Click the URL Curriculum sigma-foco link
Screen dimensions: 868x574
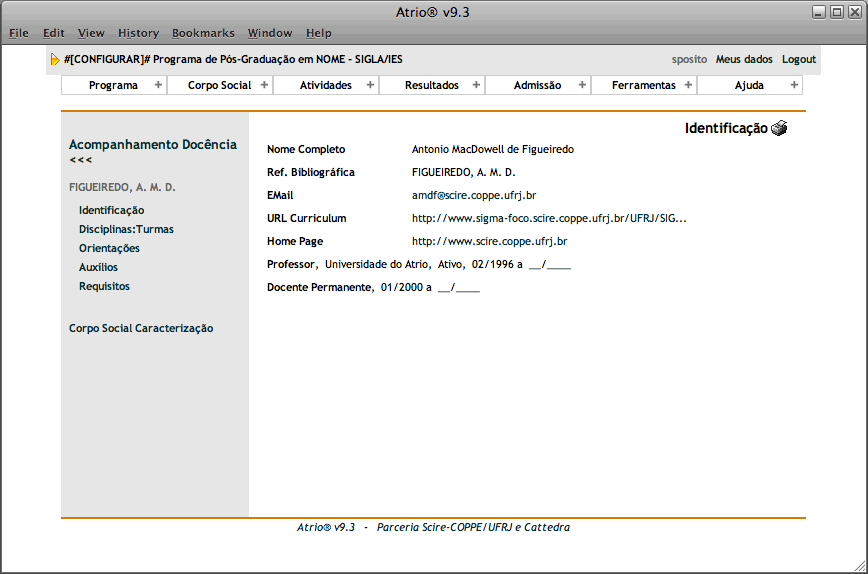pos(549,218)
